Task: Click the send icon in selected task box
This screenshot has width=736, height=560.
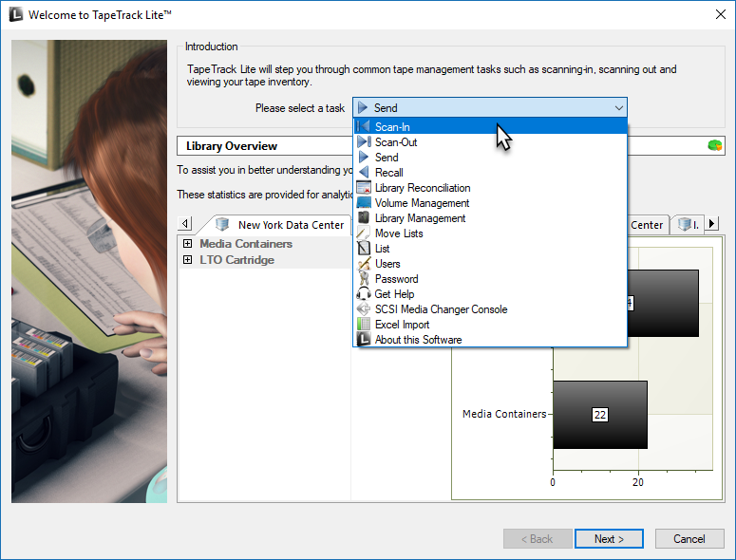Action: 363,108
